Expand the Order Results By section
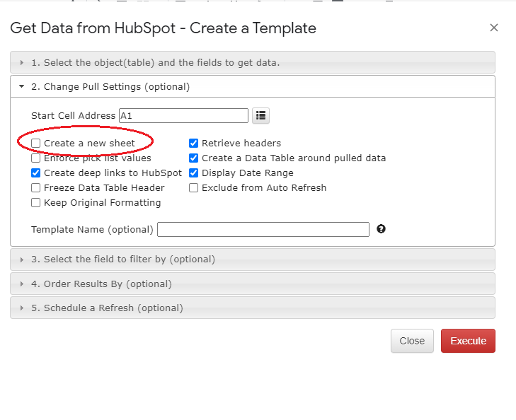The image size is (516, 420). point(253,284)
